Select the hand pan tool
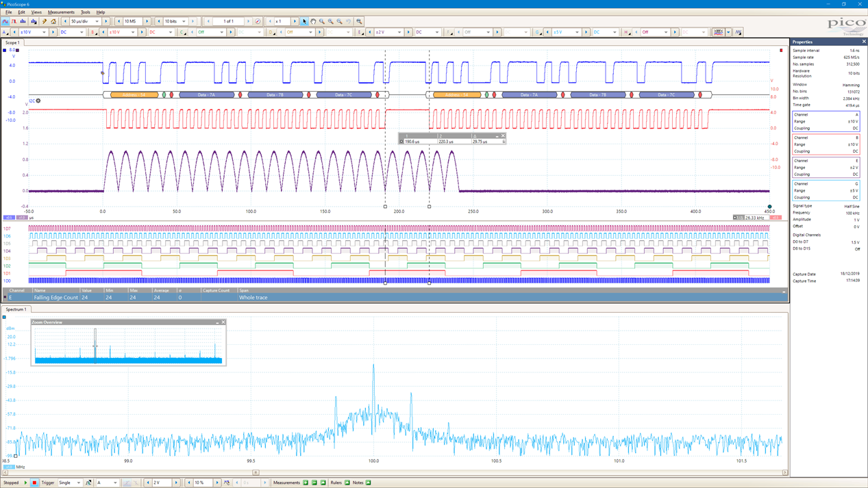Viewport: 868px width, 488px height. (313, 21)
